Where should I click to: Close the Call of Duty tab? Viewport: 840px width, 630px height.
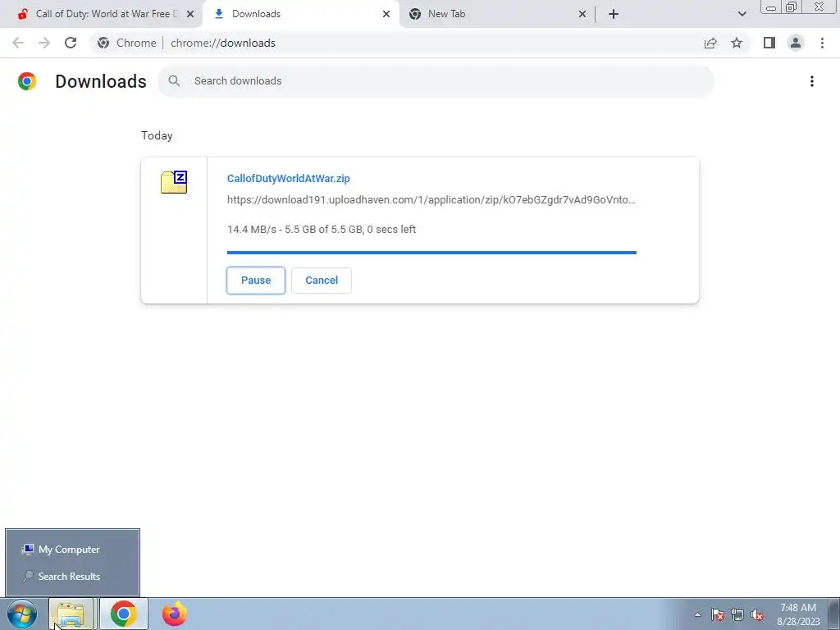coord(190,14)
